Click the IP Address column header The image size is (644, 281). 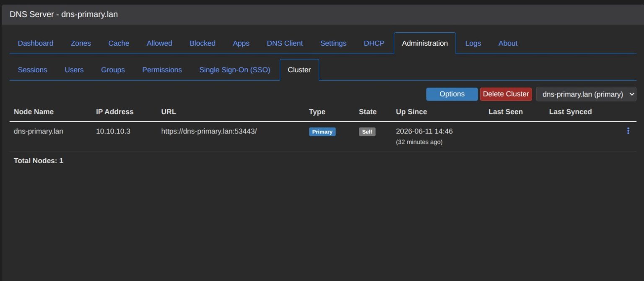coord(114,112)
